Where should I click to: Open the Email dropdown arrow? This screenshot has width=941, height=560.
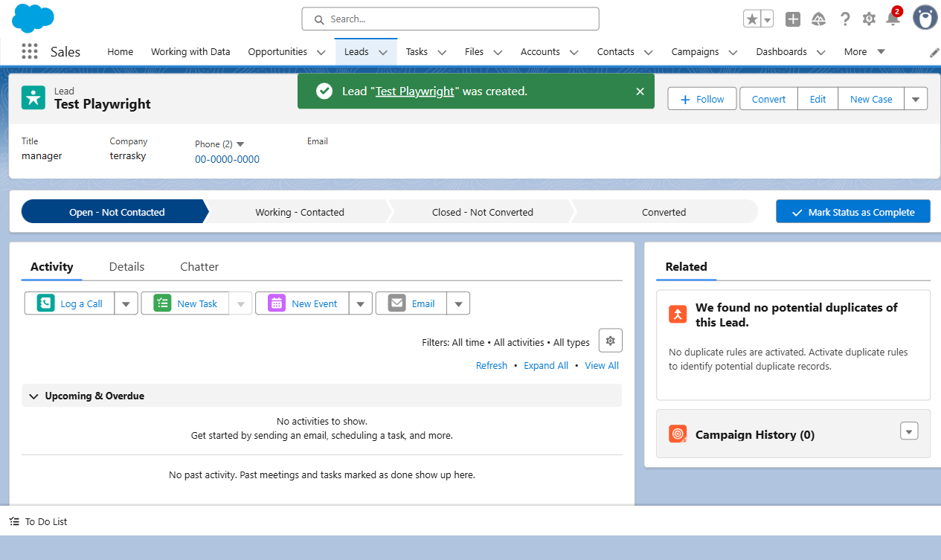click(x=458, y=303)
